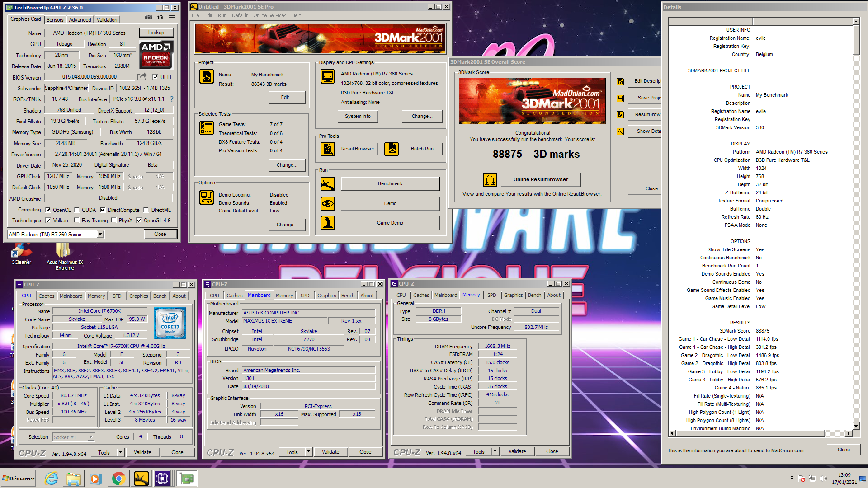The image size is (868, 488).
Task: Click the Details vertical scrollbar down arrow
Action: 856,426
